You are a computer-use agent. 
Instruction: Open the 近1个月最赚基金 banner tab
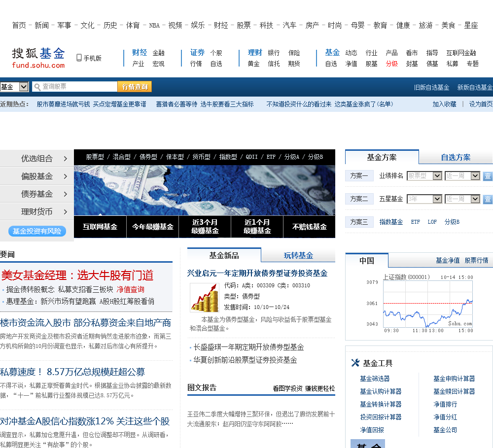(x=257, y=227)
